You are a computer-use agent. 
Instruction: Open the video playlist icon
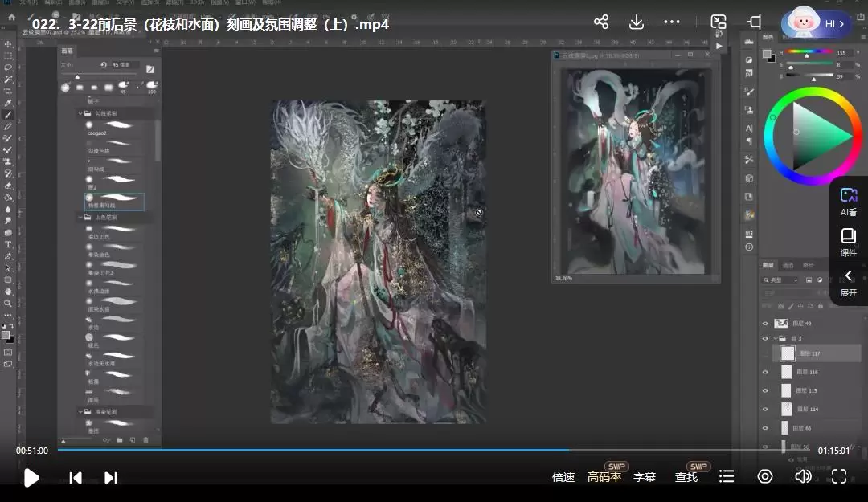[x=727, y=476]
